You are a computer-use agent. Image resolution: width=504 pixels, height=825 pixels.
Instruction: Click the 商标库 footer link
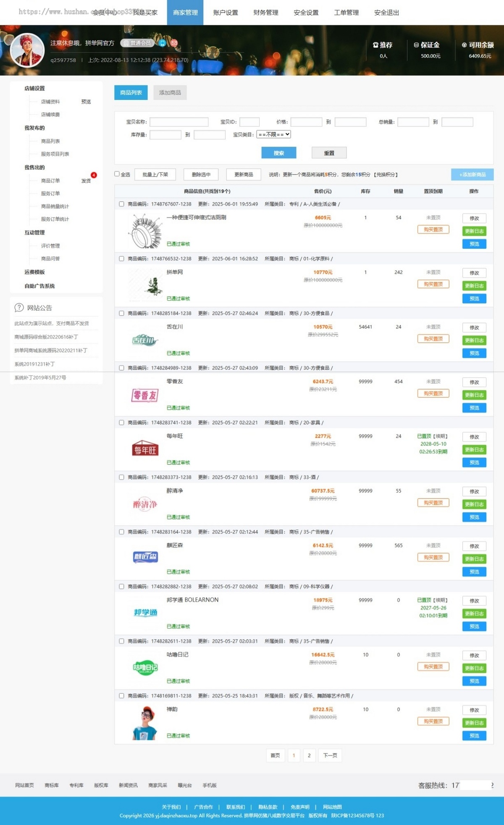click(x=52, y=785)
